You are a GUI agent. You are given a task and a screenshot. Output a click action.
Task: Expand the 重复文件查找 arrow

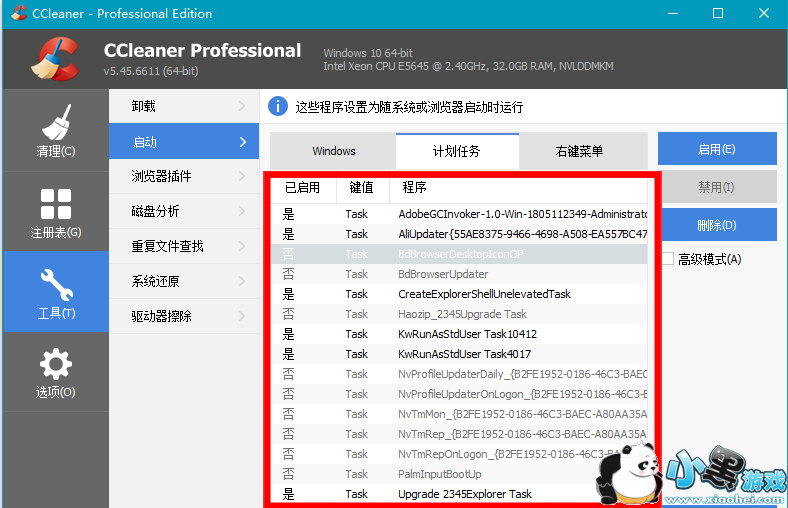tap(242, 246)
